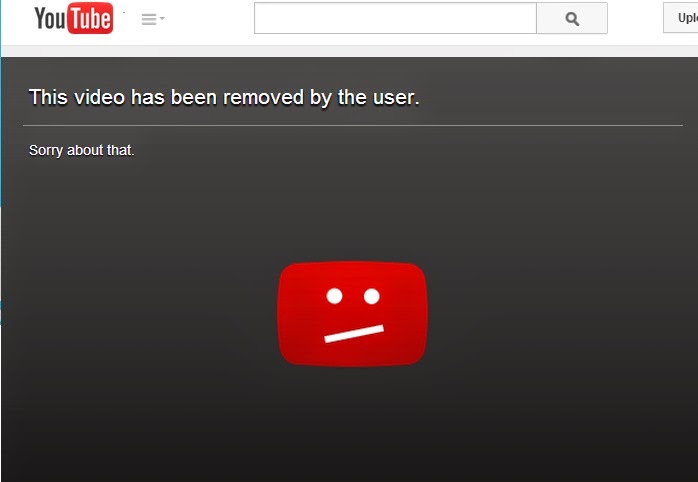Click the slanted white mouth on sad face
This screenshot has height=482, width=698.
354,334
